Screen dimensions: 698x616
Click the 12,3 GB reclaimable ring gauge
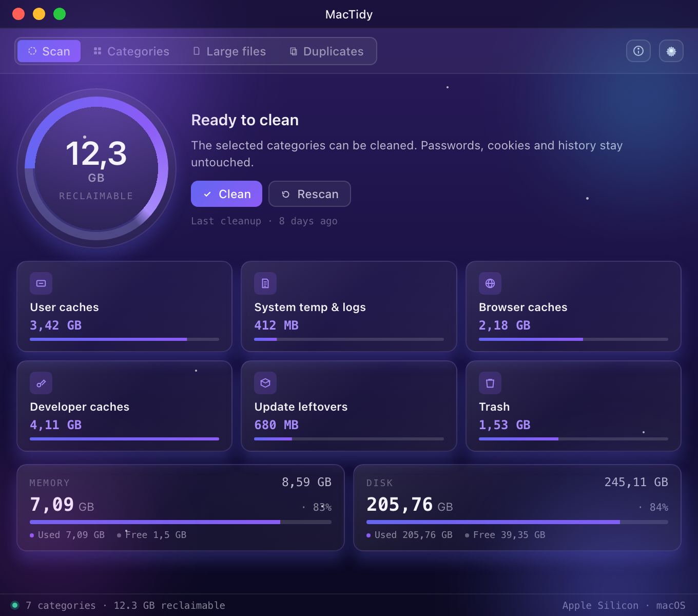click(x=96, y=168)
